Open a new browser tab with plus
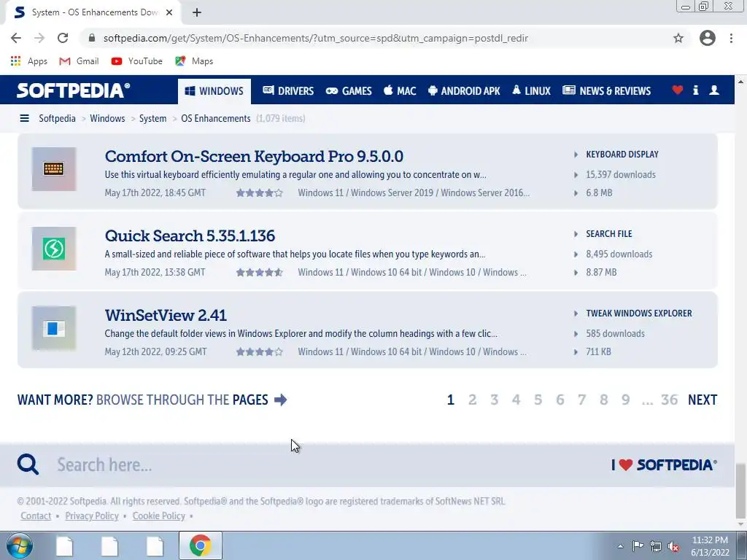 pyautogui.click(x=197, y=12)
